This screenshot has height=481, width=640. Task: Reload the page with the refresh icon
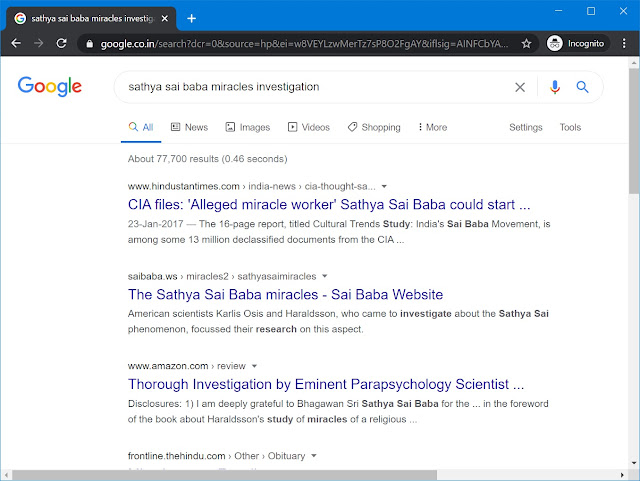coord(62,43)
